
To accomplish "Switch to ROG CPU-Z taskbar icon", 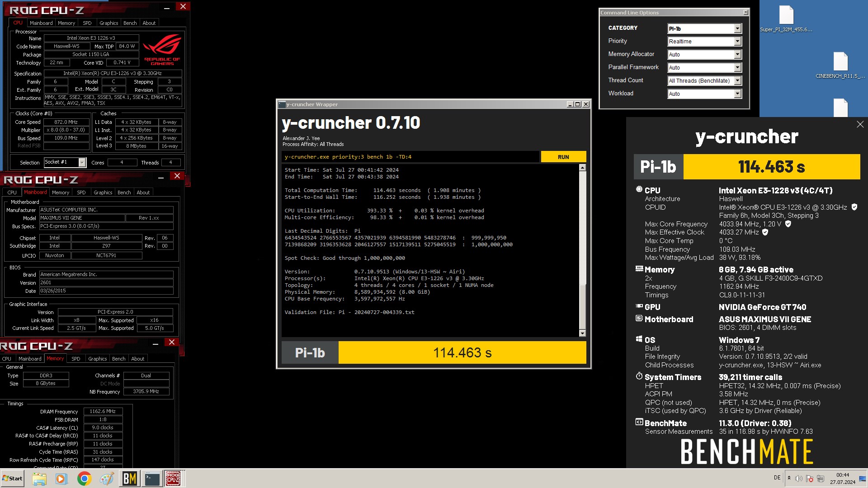I will click(173, 479).
